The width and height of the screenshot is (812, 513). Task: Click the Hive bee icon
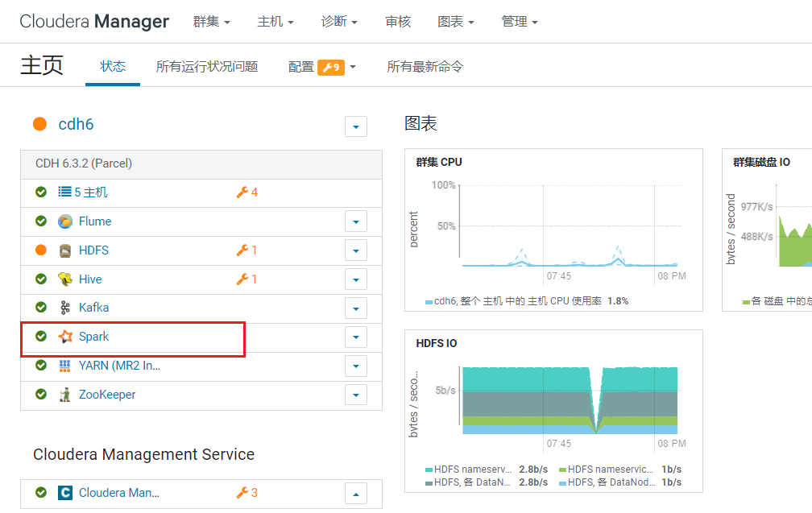pyautogui.click(x=65, y=279)
